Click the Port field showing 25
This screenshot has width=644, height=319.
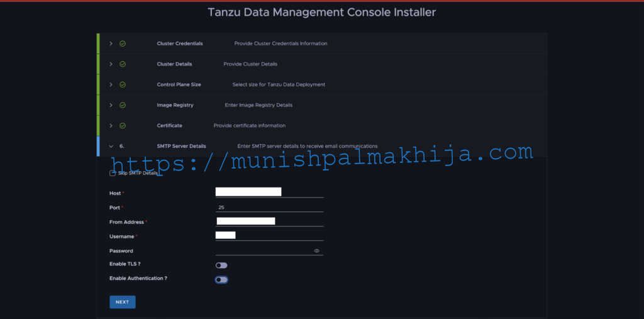point(269,208)
